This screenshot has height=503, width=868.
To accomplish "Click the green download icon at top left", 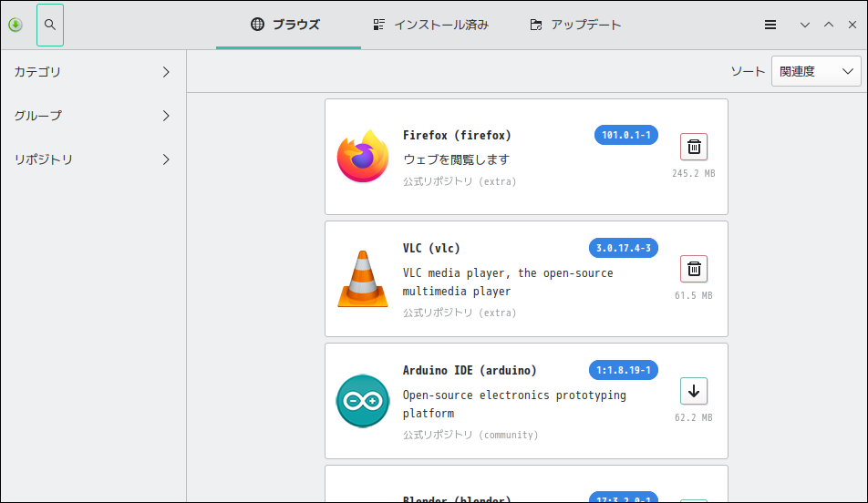I will click(15, 25).
